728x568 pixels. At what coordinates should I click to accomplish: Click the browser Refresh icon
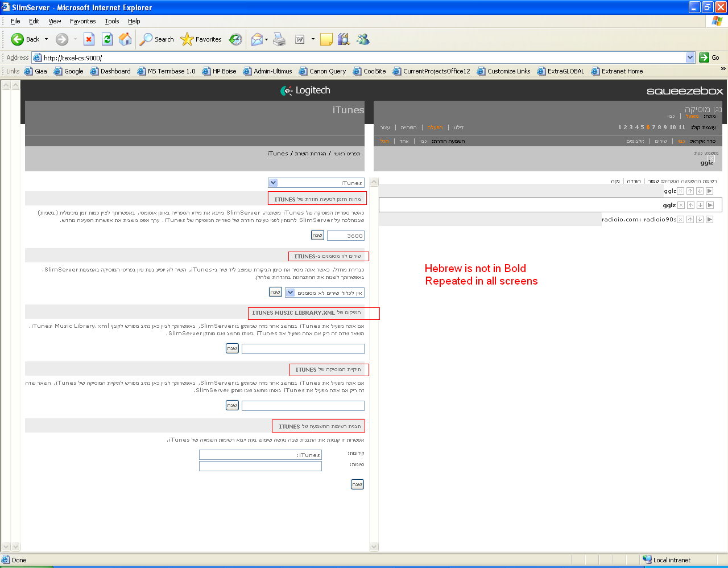tap(107, 39)
